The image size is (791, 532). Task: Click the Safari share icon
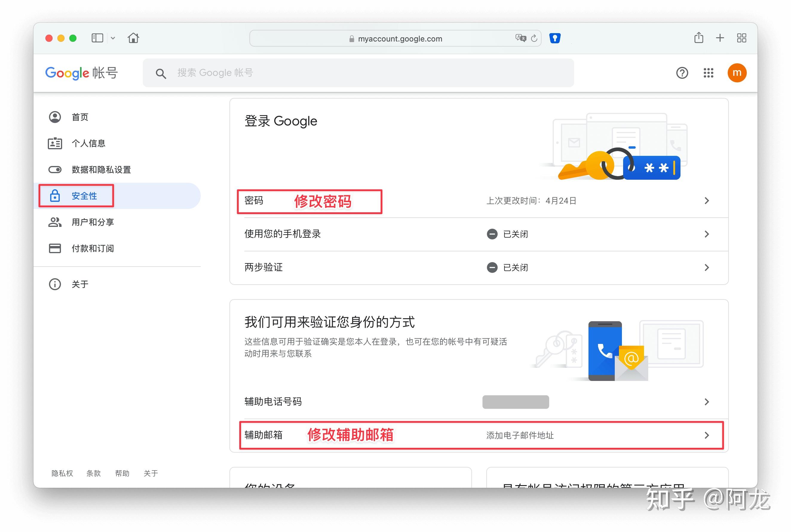[x=698, y=38]
